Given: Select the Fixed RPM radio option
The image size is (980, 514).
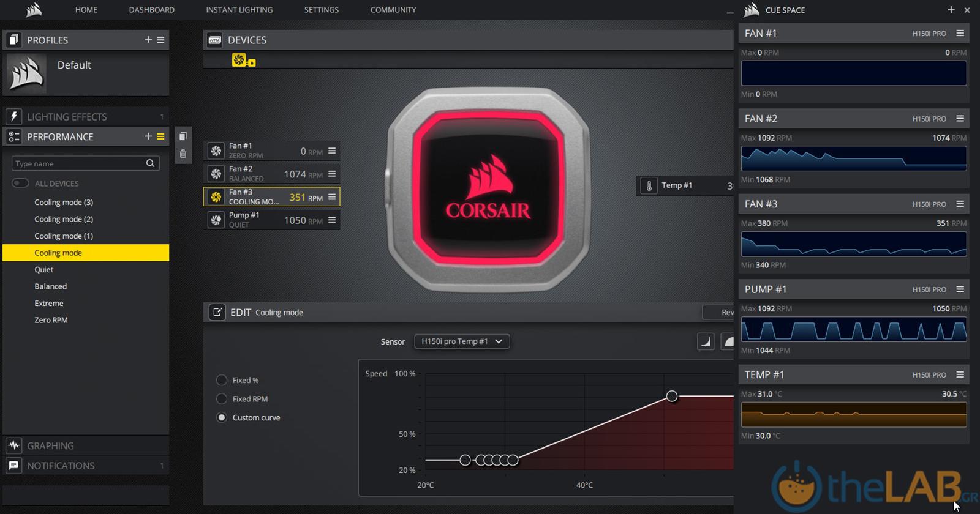Looking at the screenshot, I should pyautogui.click(x=222, y=399).
